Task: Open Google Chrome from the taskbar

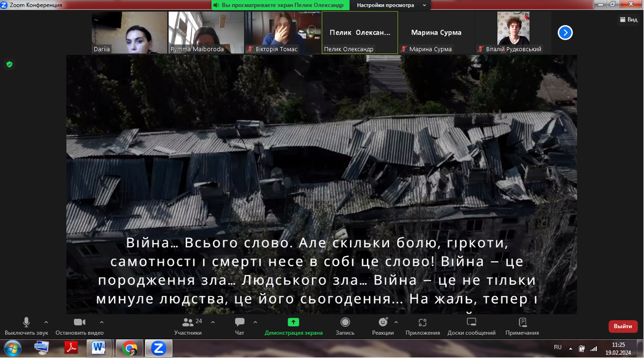Action: tap(130, 348)
